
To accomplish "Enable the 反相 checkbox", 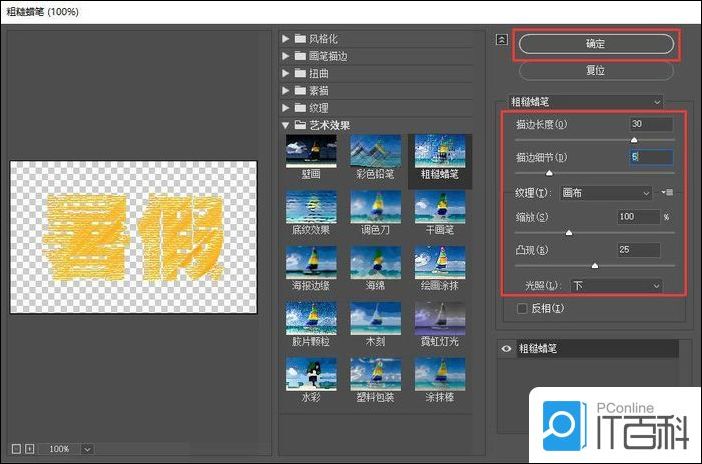I will click(521, 309).
